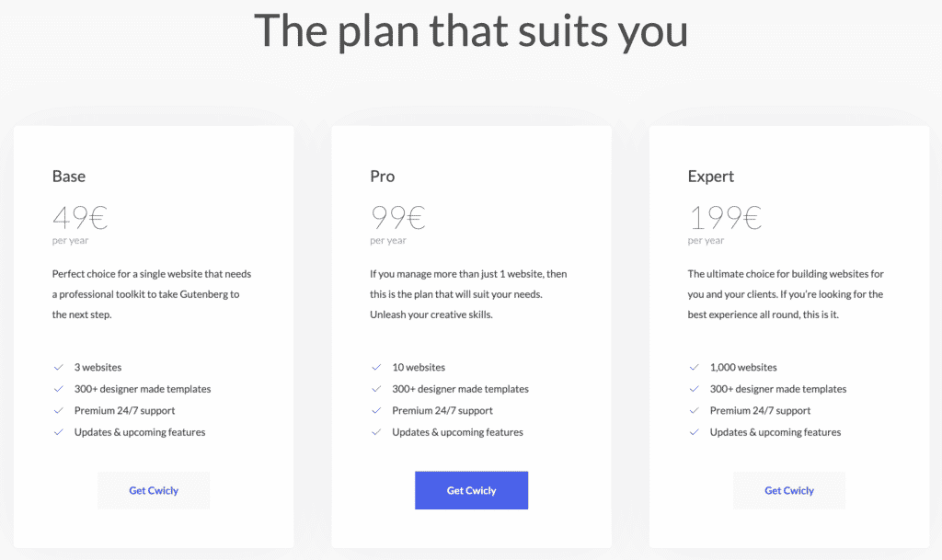Image resolution: width=942 pixels, height=560 pixels.
Task: Get Cwicly for the Base plan
Action: click(x=154, y=490)
